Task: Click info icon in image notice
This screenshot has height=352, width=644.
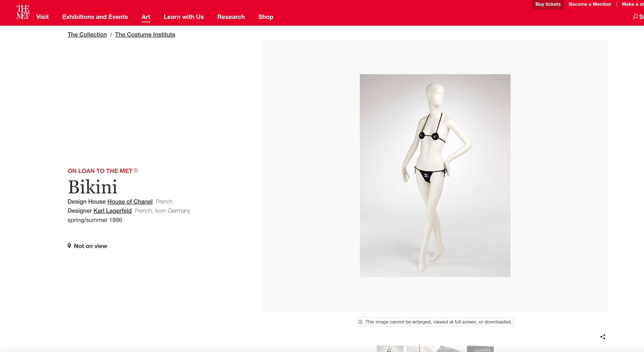Action: pyautogui.click(x=360, y=322)
